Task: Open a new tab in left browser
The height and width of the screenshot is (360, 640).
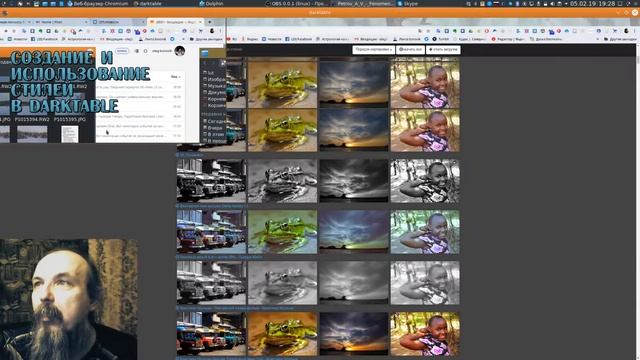Action: 210,22
